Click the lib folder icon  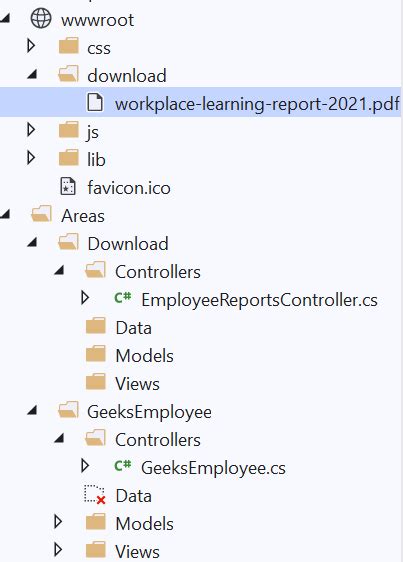pos(68,158)
